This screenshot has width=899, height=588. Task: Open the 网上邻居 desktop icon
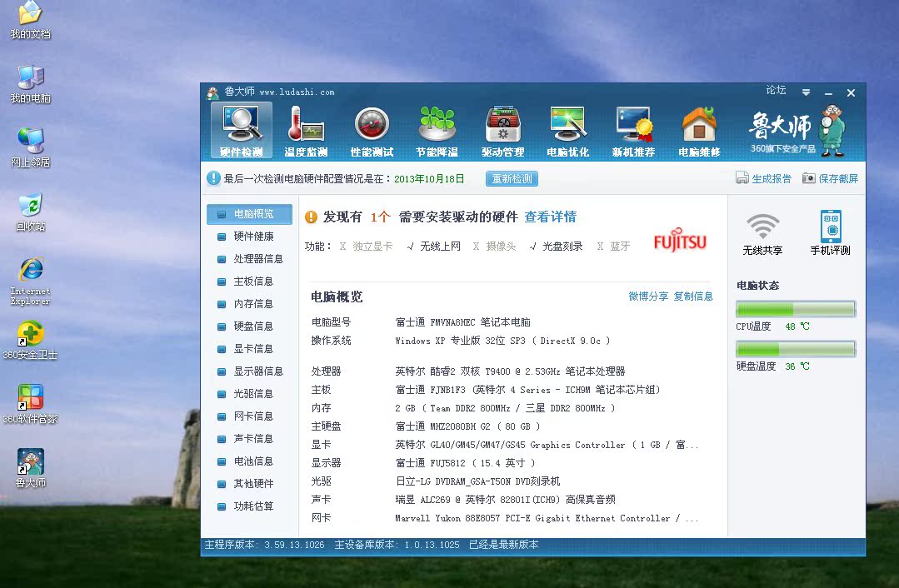[x=30, y=148]
